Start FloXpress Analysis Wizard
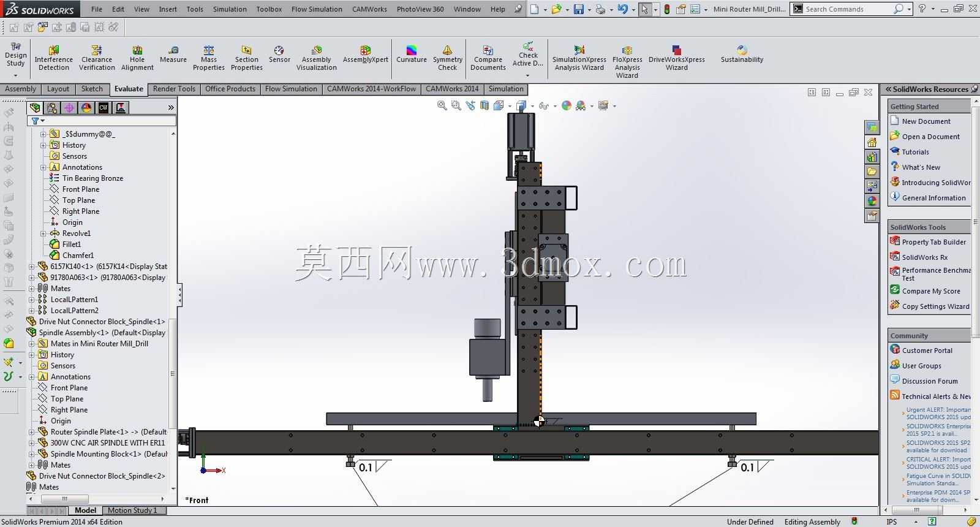The width and height of the screenshot is (980, 527). point(627,62)
